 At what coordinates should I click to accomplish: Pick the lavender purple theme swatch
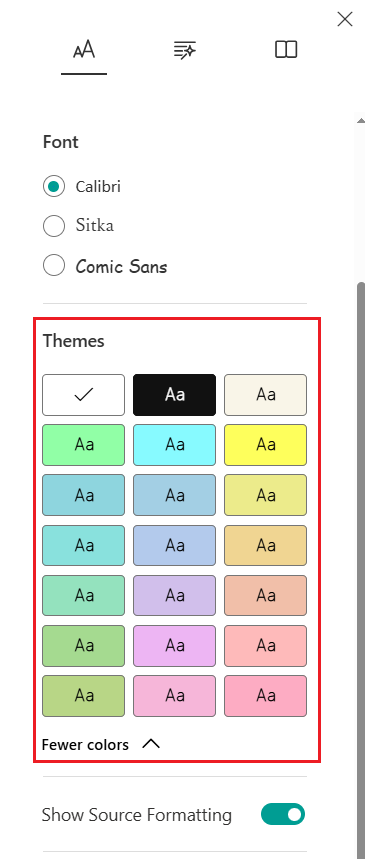(174, 595)
